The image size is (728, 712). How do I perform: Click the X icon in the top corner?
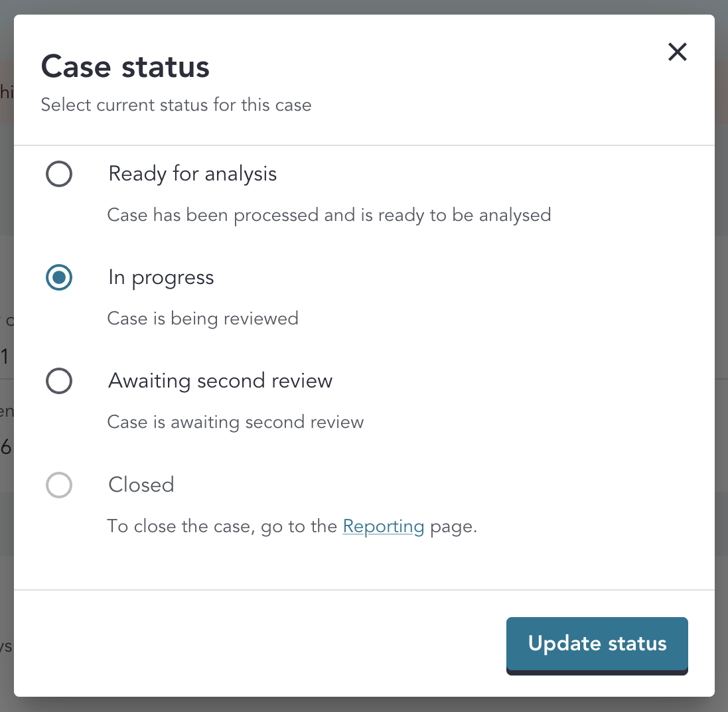(677, 52)
